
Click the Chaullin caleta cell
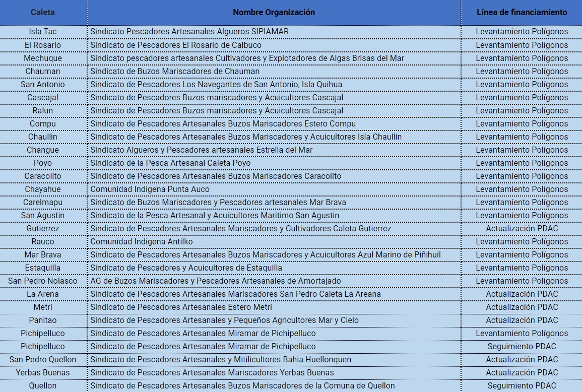(43, 137)
